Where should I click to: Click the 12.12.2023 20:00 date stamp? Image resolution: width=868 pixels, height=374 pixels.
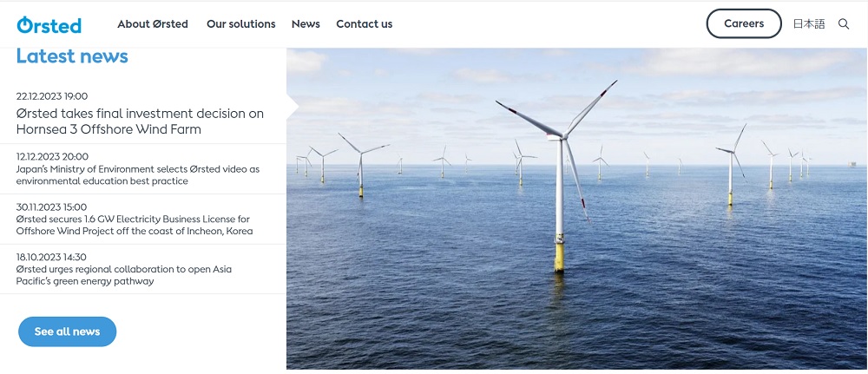52,156
